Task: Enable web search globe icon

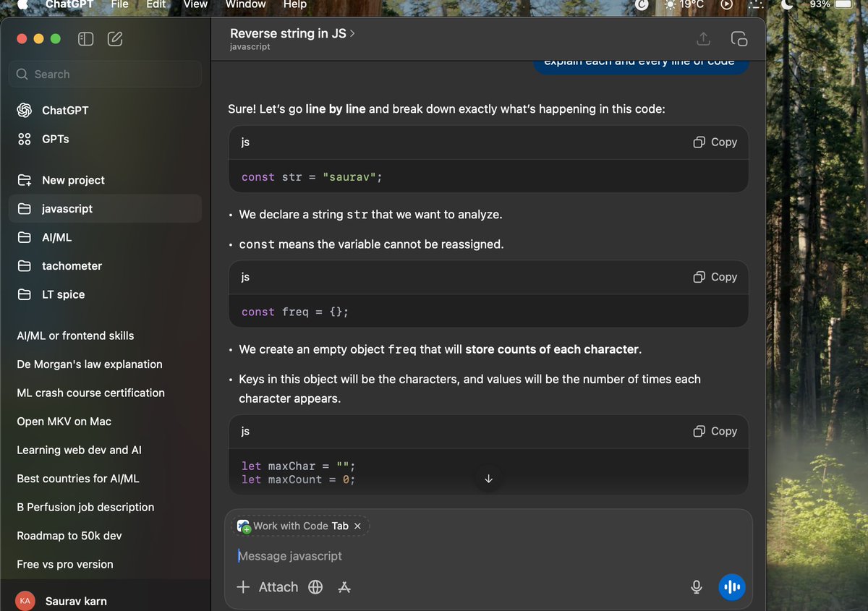Action: point(315,587)
